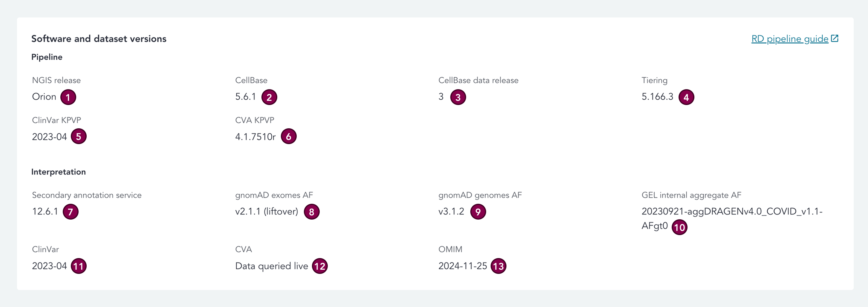Click the Software and dataset versions heading

point(99,39)
